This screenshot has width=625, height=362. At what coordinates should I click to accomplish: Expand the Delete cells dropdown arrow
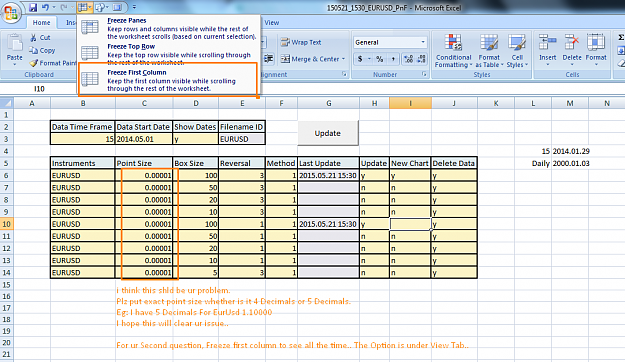click(572, 64)
